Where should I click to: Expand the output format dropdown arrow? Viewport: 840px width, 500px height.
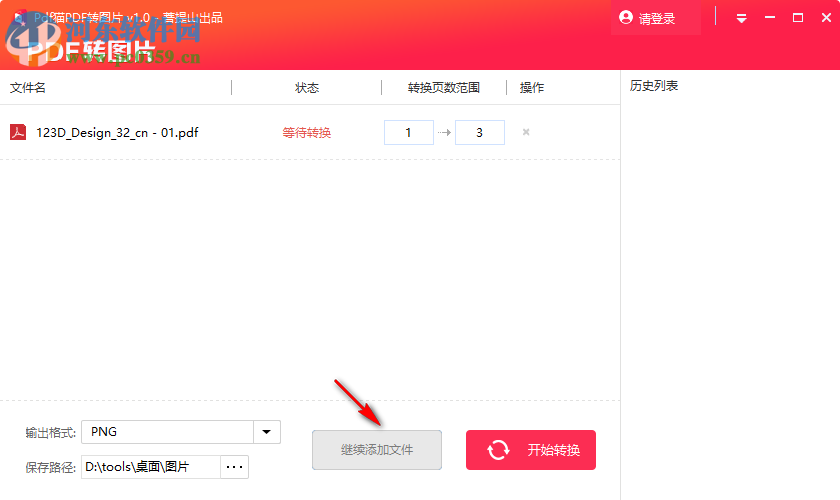pyautogui.click(x=267, y=432)
